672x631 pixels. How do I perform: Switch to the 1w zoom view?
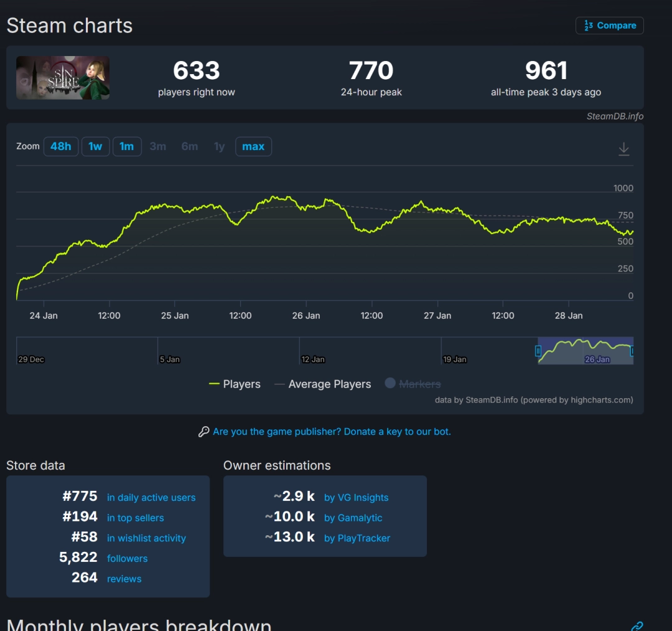pyautogui.click(x=95, y=146)
